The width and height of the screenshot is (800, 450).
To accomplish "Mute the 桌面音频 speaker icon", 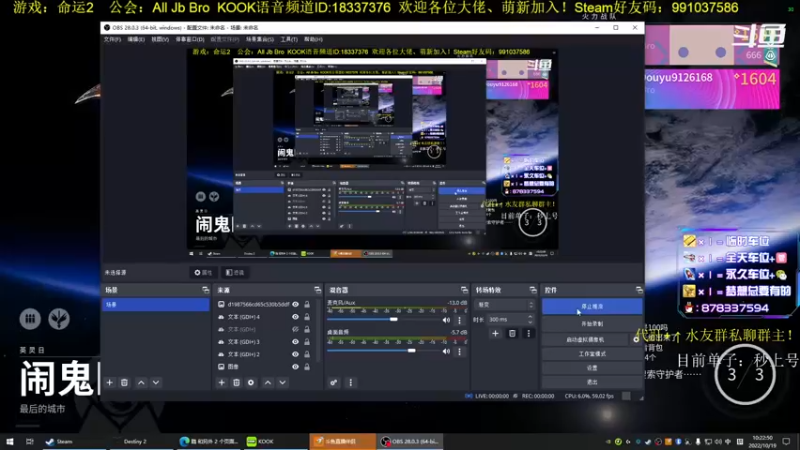I will point(446,351).
